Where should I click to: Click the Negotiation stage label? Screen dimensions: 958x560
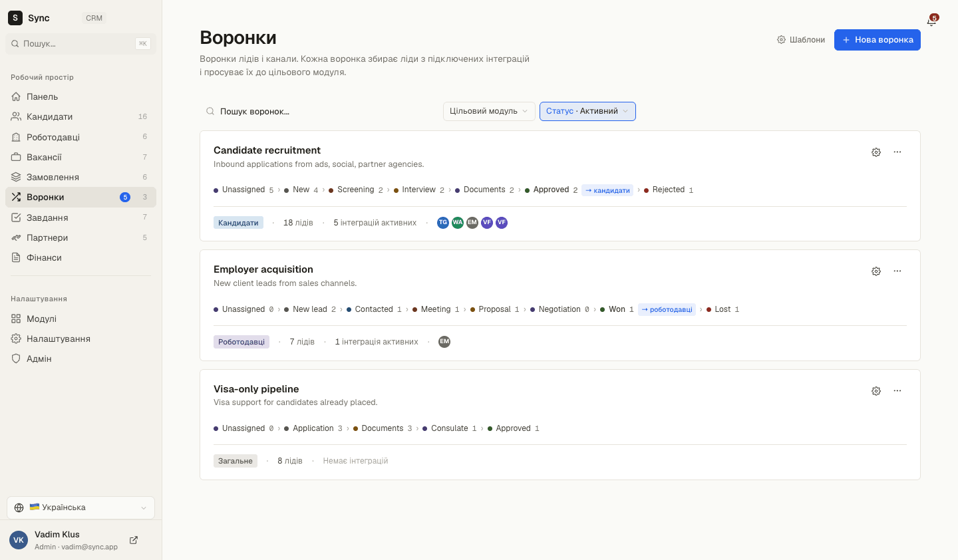(559, 309)
